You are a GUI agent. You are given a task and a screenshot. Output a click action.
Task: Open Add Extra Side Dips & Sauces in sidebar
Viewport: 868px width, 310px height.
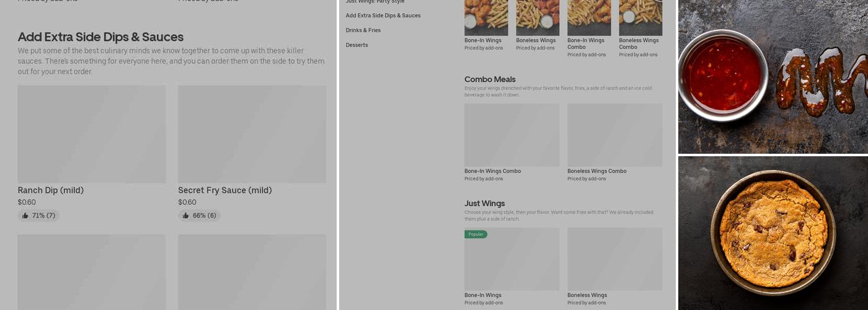pyautogui.click(x=383, y=15)
